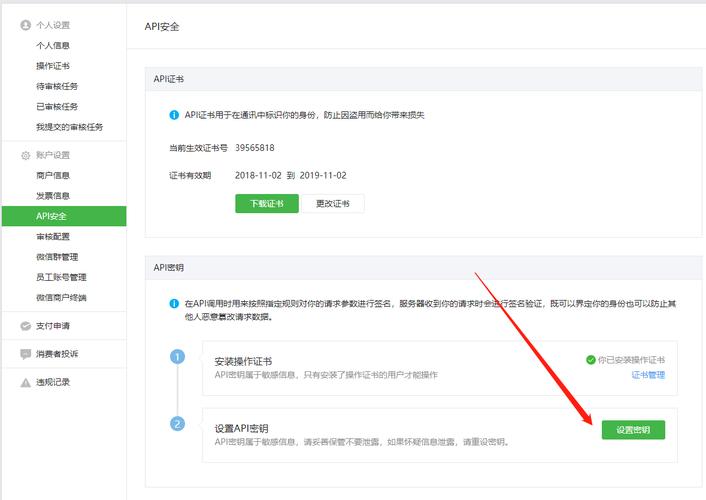The height and width of the screenshot is (500, 706).
Task: Click the 证书有效期 label
Action: (190, 175)
